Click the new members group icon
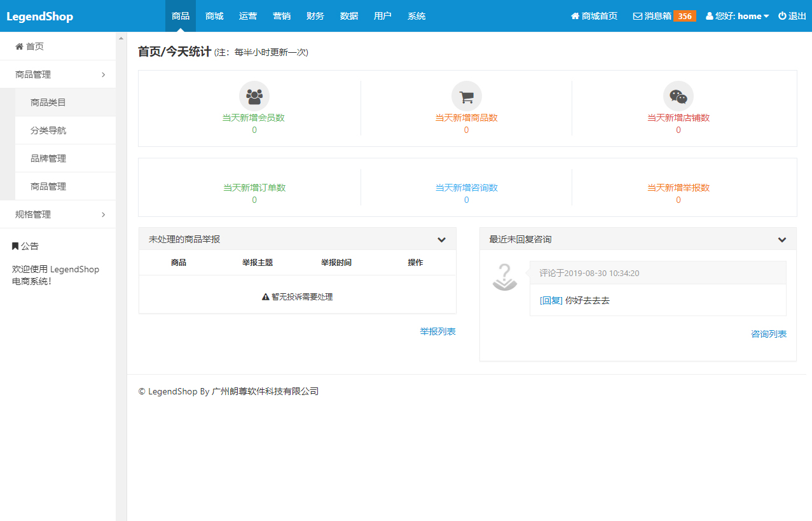812x521 pixels. point(254,97)
